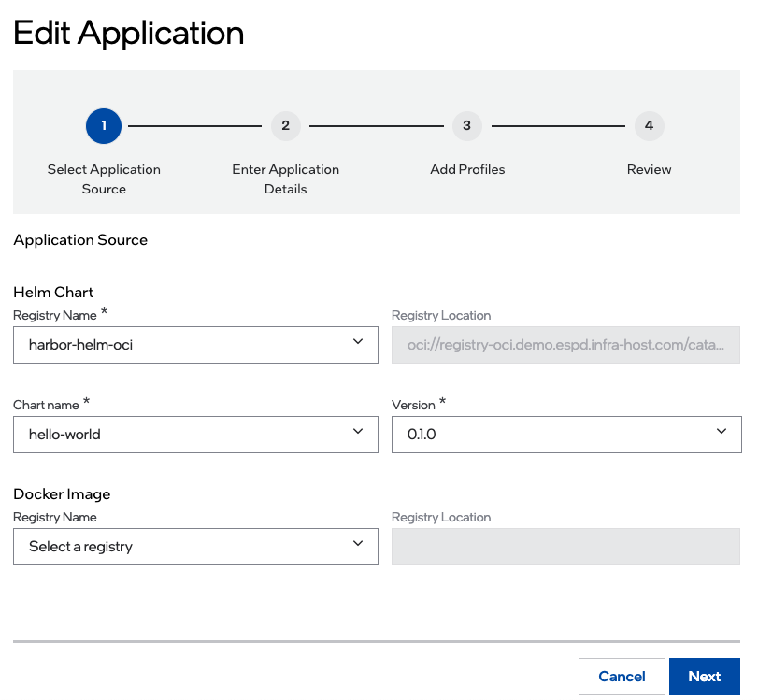
Task: Go to Select Application Source step label
Action: (104, 179)
